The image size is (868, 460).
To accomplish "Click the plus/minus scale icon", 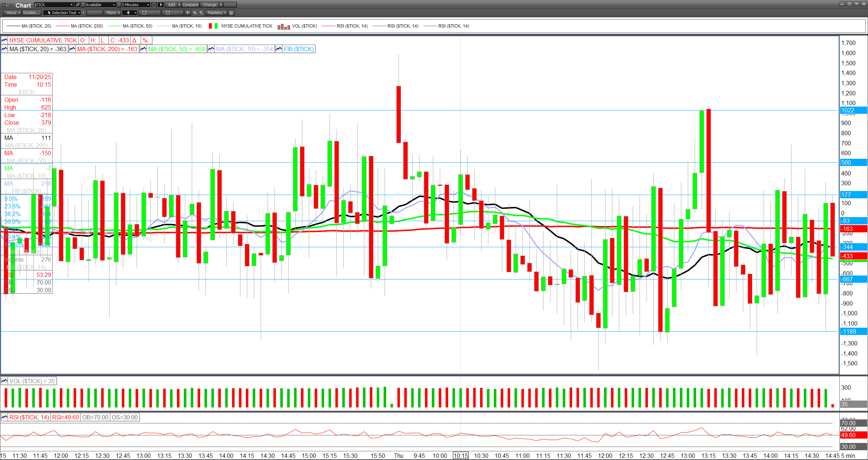I will coord(201,13).
